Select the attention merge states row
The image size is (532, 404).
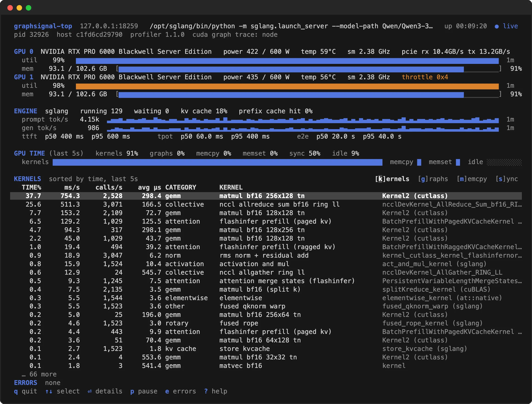click(266, 281)
